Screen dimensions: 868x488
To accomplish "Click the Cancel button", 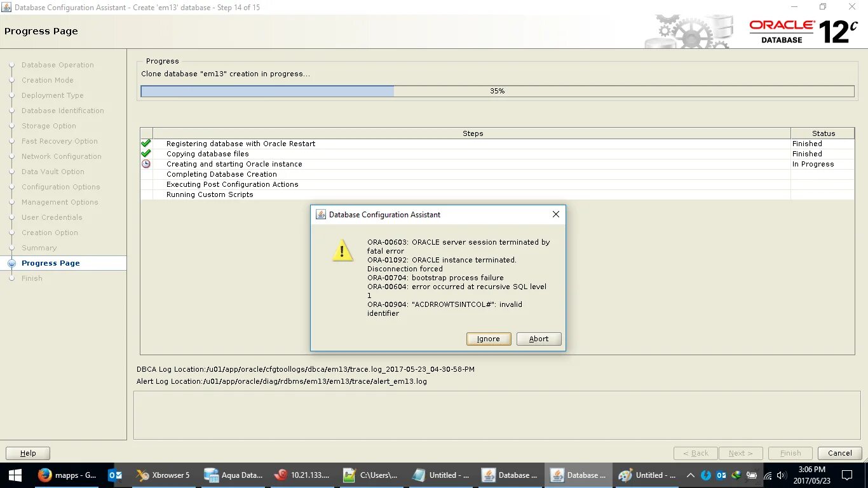I will (x=840, y=453).
